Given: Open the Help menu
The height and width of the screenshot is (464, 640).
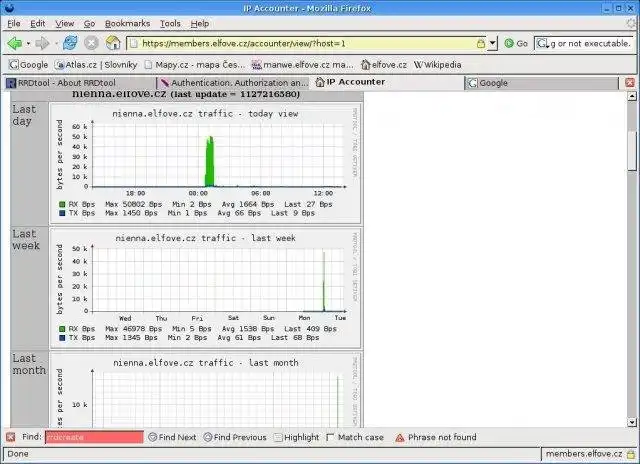Looking at the screenshot, I should [x=200, y=24].
